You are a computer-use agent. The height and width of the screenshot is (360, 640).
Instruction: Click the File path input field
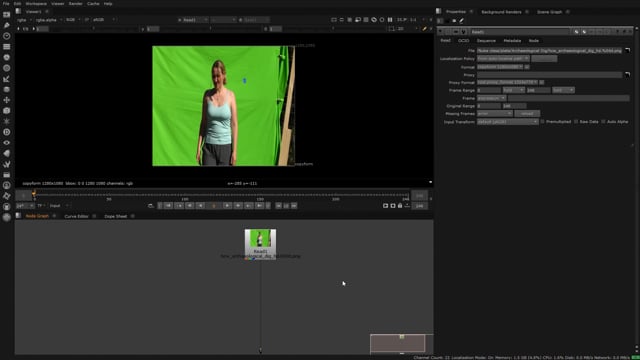[549, 51]
